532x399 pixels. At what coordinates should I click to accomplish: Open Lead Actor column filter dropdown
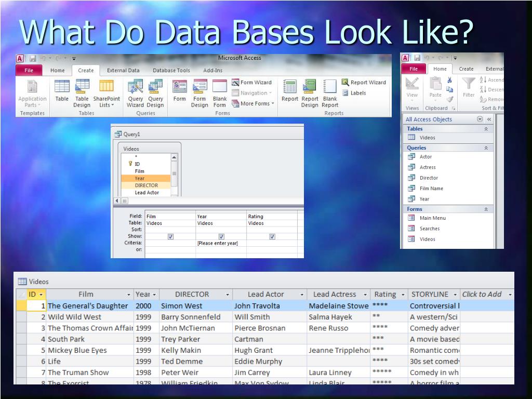tap(302, 295)
